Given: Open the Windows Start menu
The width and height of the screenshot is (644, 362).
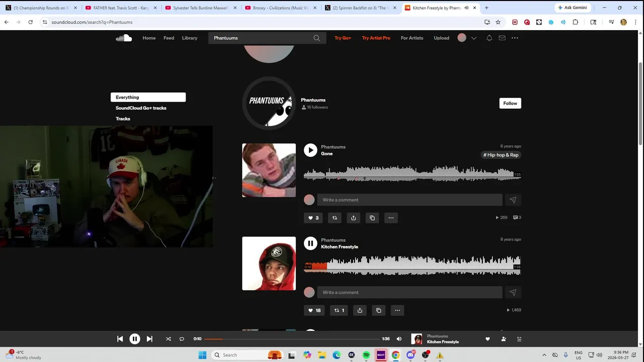Looking at the screenshot, I should click(202, 355).
